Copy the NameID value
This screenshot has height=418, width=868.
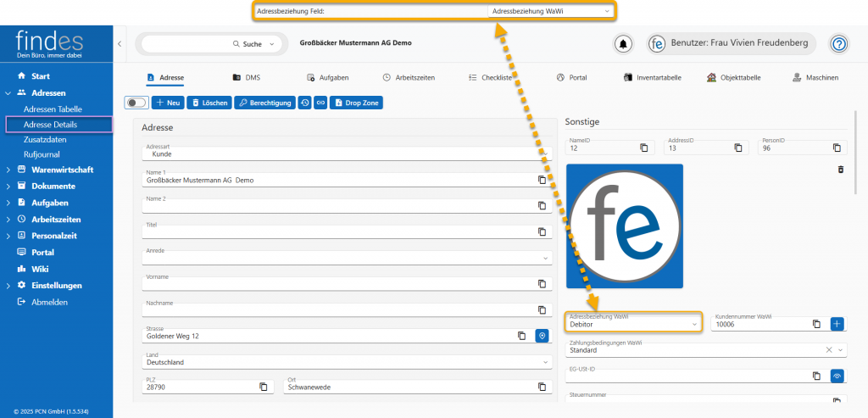click(x=644, y=148)
